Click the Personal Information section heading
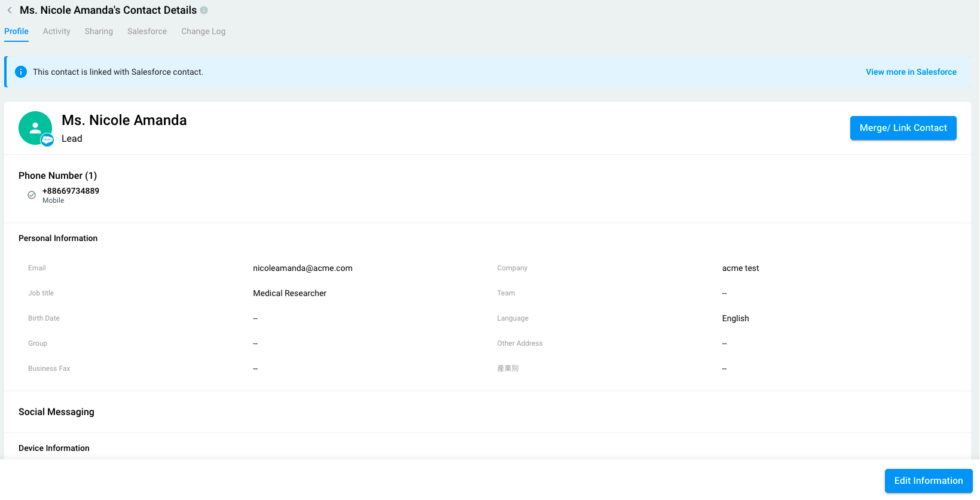The height and width of the screenshot is (500, 980). pyautogui.click(x=58, y=238)
